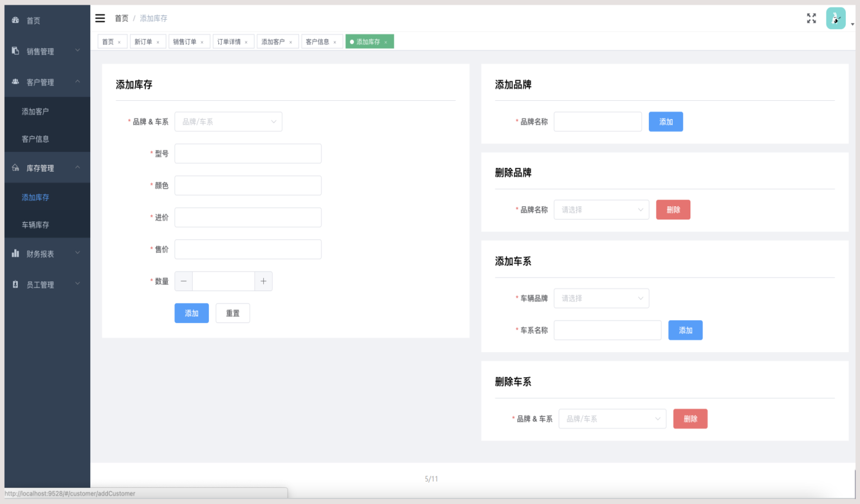This screenshot has width=860, height=504.
Task: Open 客户信息 in the sidebar
Action: pyautogui.click(x=47, y=139)
